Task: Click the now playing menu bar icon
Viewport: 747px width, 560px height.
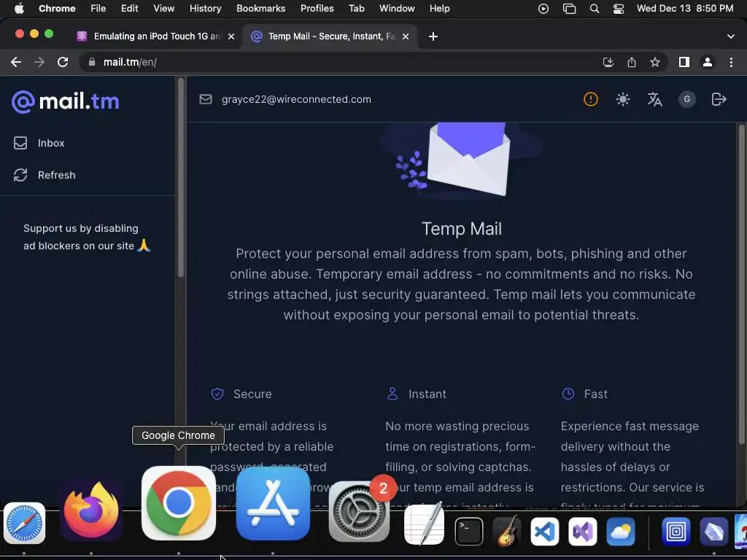Action: click(x=543, y=8)
